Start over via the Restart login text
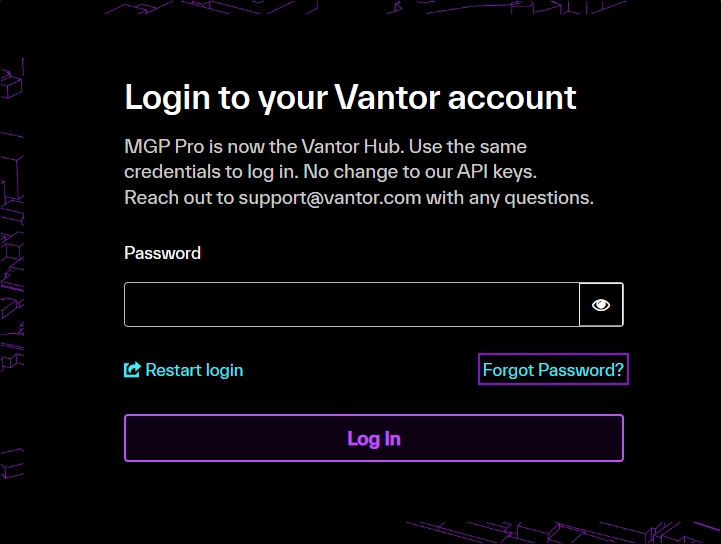 (x=194, y=370)
